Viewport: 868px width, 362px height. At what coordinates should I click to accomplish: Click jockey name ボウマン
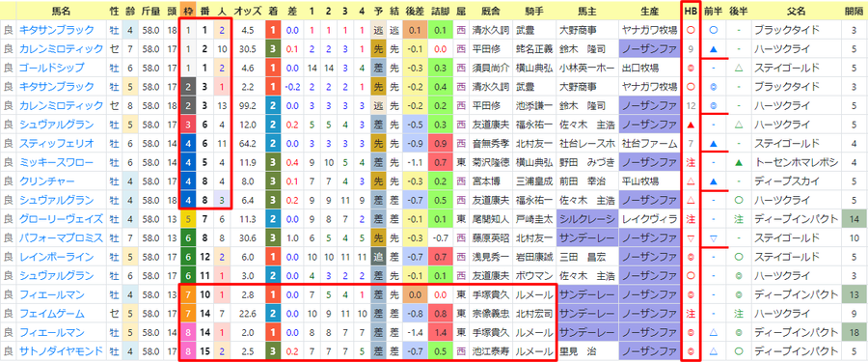tap(529, 276)
